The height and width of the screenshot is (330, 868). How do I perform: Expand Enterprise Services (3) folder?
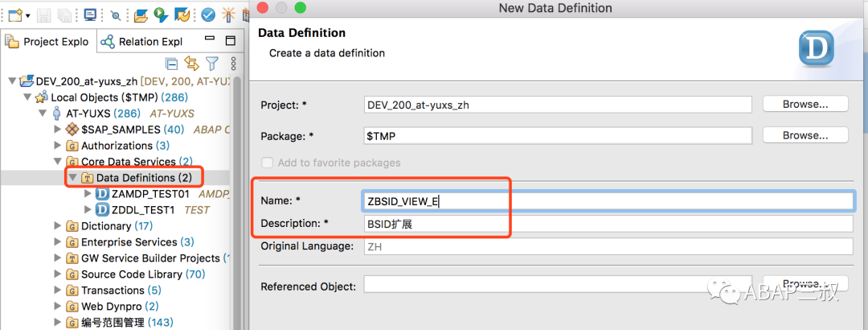[x=58, y=241]
